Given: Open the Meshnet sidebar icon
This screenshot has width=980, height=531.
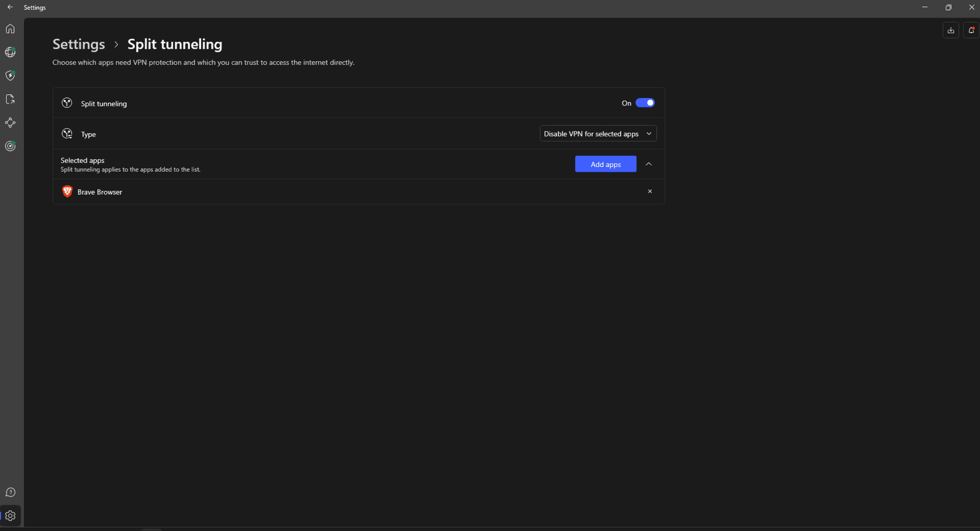Looking at the screenshot, I should tap(10, 123).
